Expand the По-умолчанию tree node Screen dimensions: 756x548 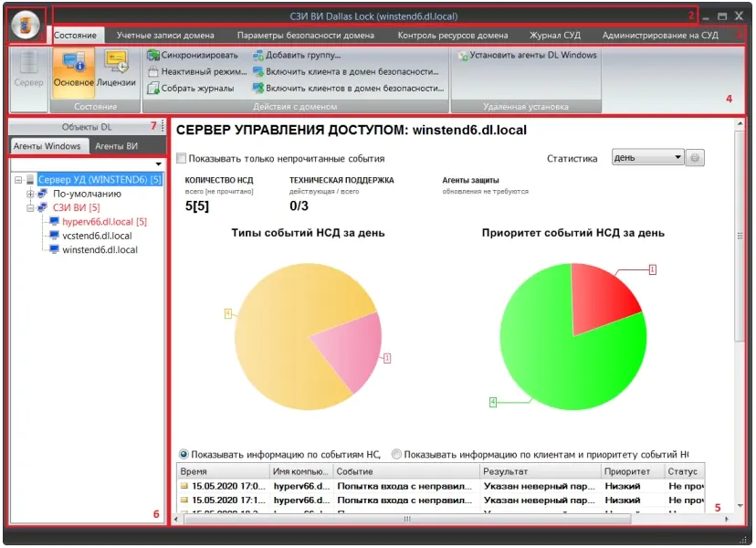30,194
